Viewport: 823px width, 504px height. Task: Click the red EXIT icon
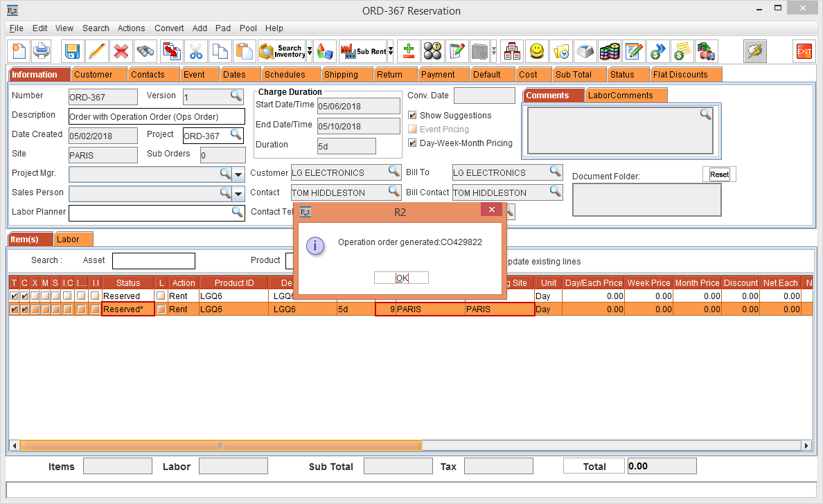(804, 51)
